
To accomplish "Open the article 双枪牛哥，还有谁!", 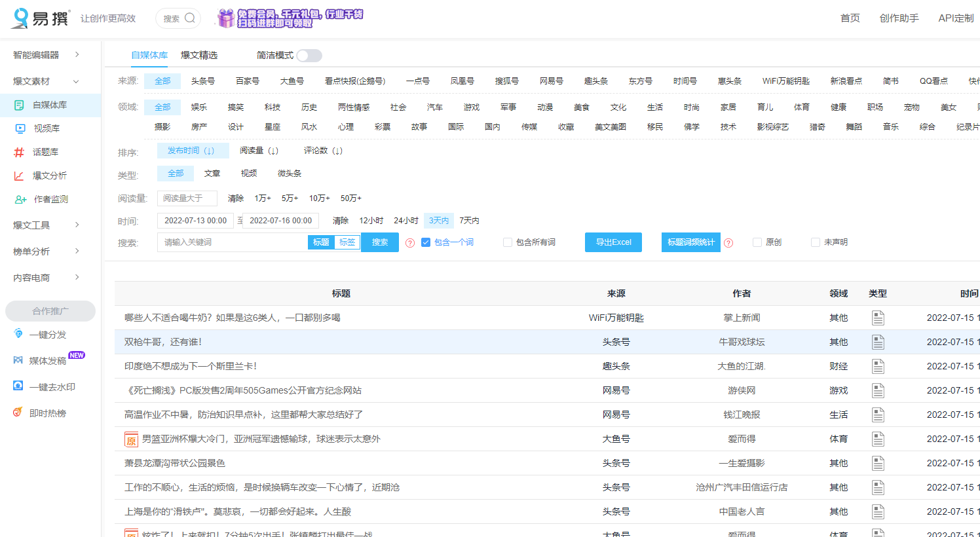I will point(163,342).
